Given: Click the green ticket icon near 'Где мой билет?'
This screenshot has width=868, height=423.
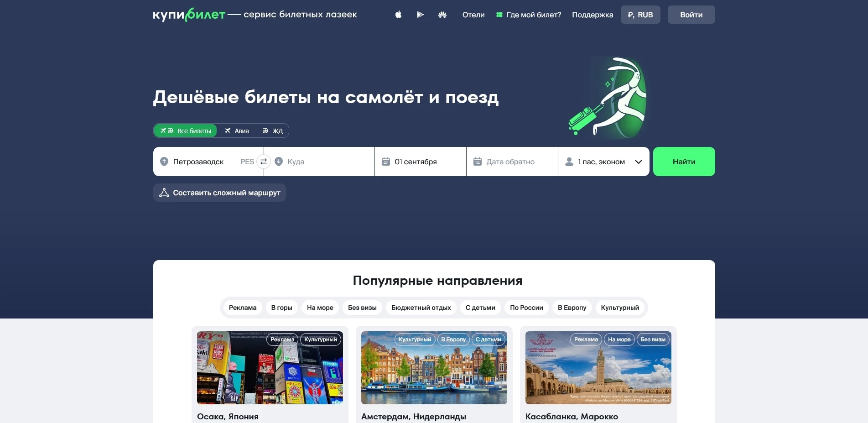Looking at the screenshot, I should tap(499, 15).
